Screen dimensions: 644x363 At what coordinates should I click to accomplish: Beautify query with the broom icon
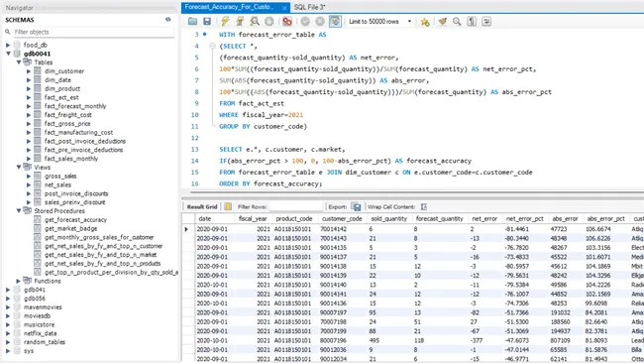[442, 22]
